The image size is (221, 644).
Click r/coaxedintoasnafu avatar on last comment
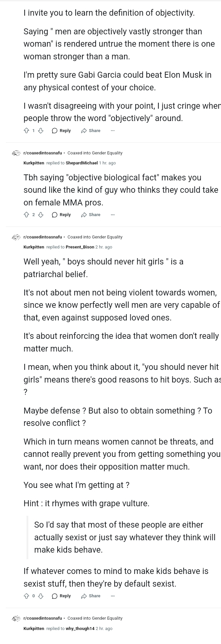(16, 619)
